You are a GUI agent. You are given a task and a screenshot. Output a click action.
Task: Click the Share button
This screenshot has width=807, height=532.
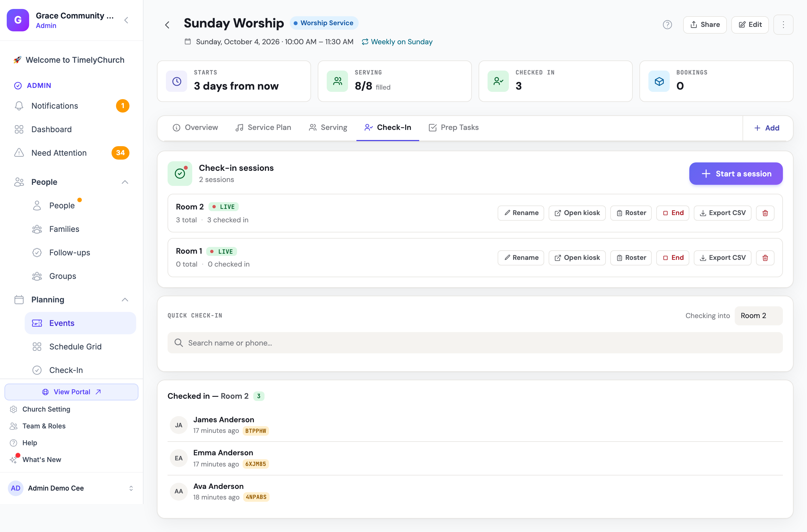click(705, 25)
